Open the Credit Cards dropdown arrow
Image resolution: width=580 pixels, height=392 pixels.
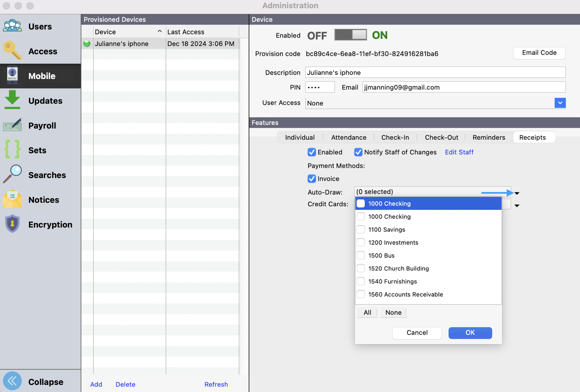click(517, 206)
